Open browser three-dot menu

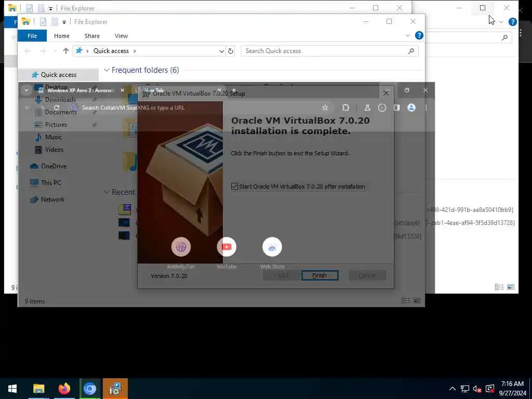point(426,108)
